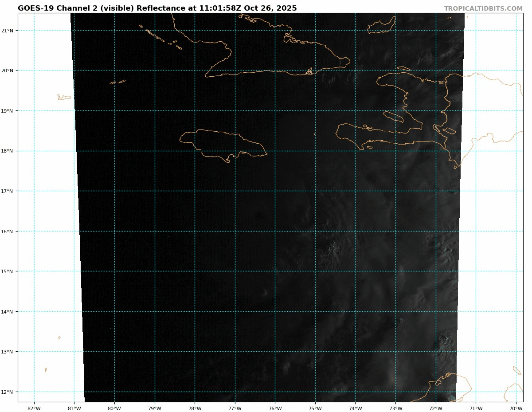Select the 18°N latitude axis label

click(8, 151)
